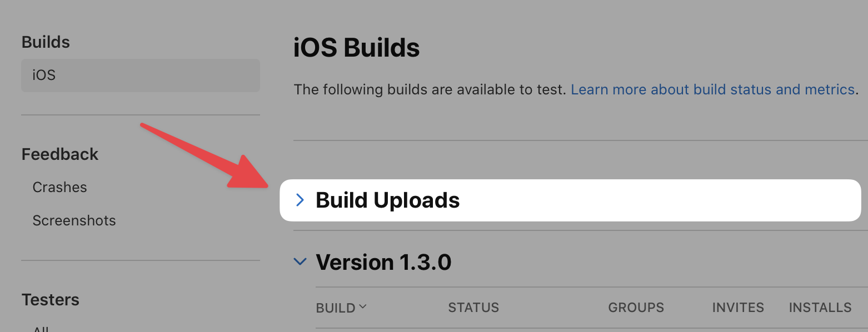Image resolution: width=868 pixels, height=332 pixels.
Task: Click the Builds sidebar heading
Action: tap(46, 42)
